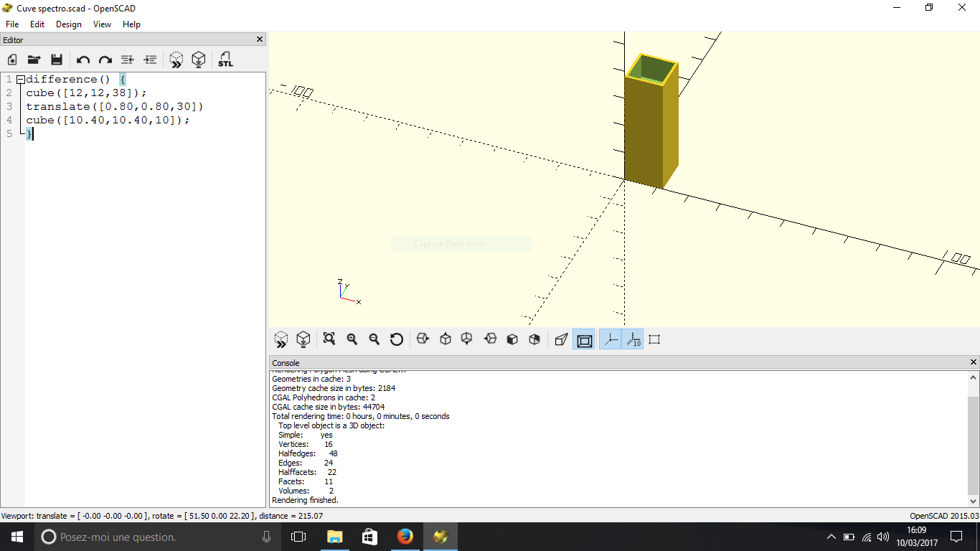Save the current scad file
980x551 pixels.
coord(57,60)
